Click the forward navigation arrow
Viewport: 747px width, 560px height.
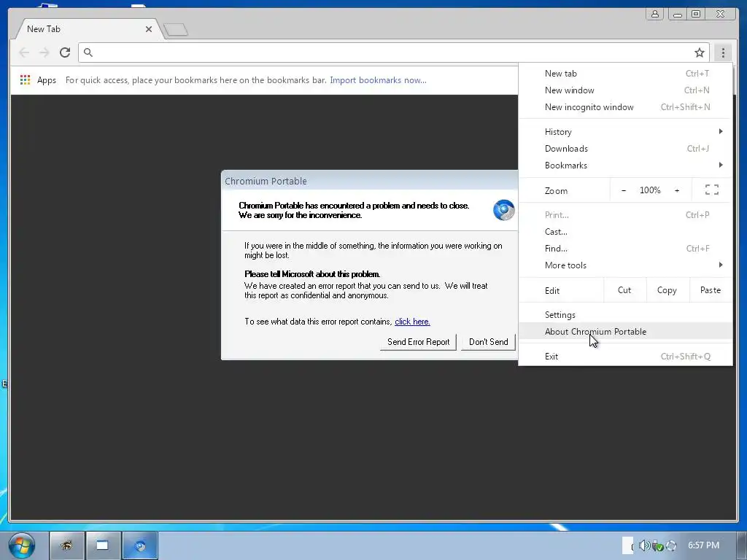click(x=44, y=52)
